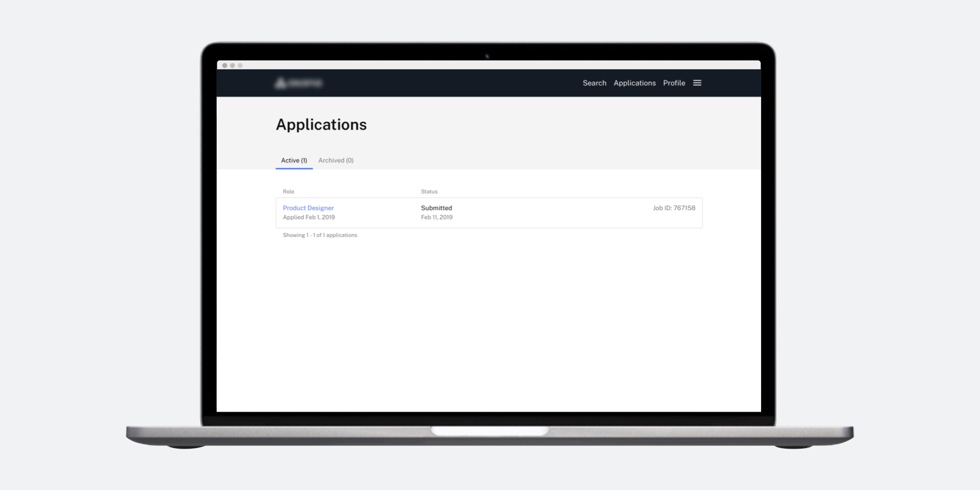Select the Status column header
The image size is (980, 490).
point(429,192)
